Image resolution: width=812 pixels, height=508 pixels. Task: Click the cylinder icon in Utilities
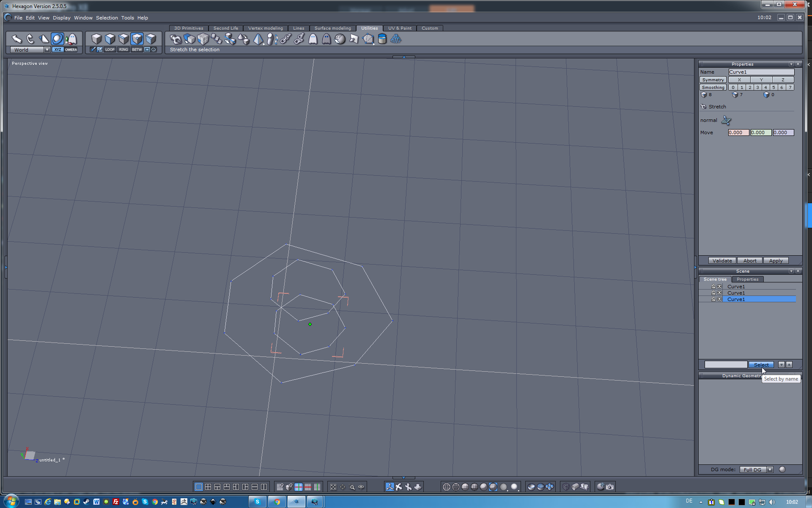382,39
